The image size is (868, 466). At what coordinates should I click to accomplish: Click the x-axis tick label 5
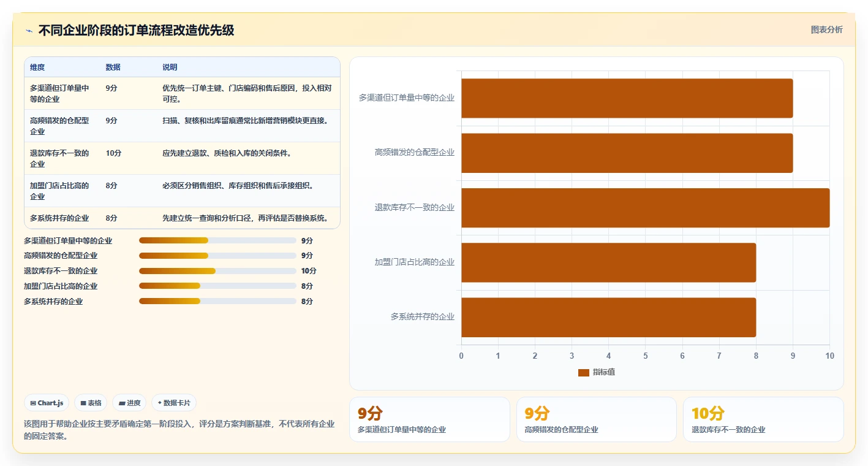pos(645,356)
